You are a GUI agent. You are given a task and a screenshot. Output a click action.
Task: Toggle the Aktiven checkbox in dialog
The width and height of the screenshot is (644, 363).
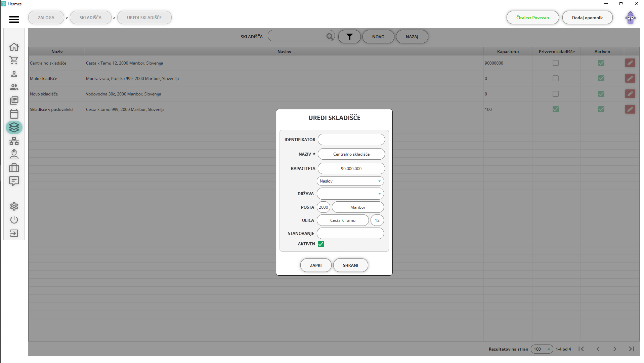321,244
